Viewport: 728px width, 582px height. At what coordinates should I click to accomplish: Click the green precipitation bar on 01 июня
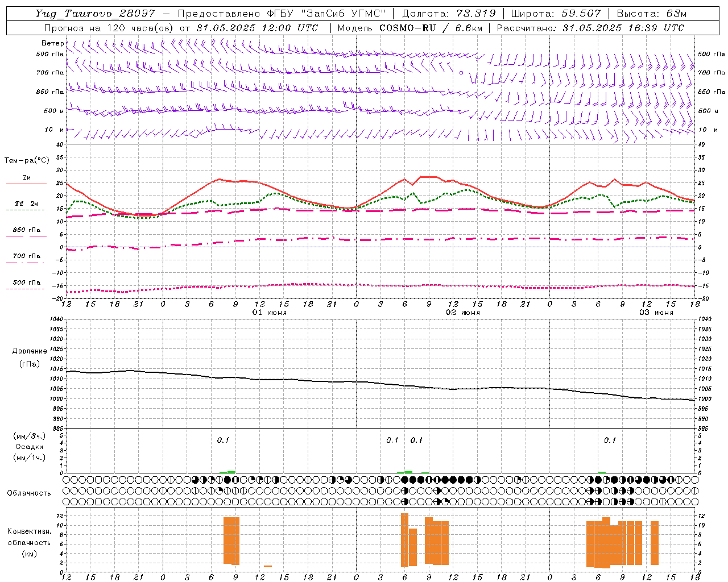[x=227, y=472]
